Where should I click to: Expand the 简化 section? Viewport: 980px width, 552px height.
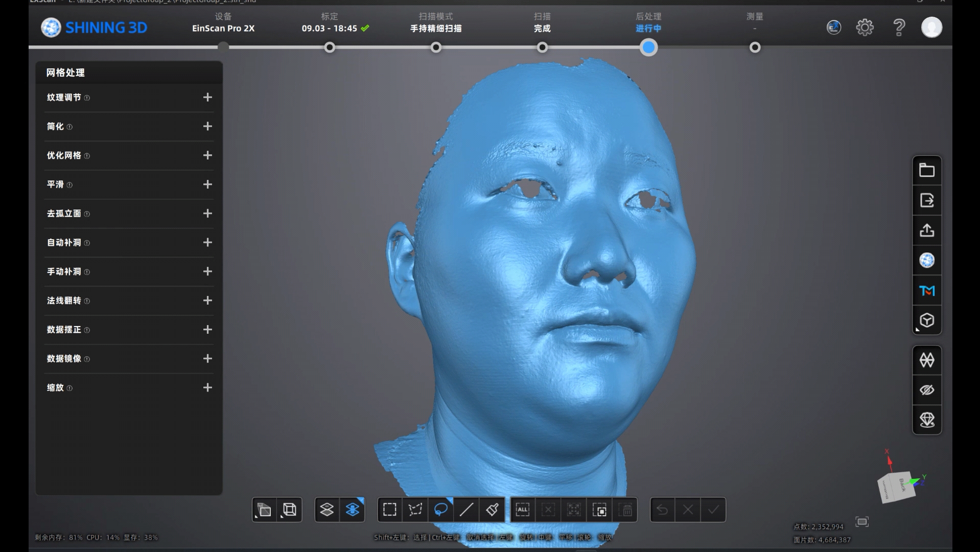coord(207,126)
